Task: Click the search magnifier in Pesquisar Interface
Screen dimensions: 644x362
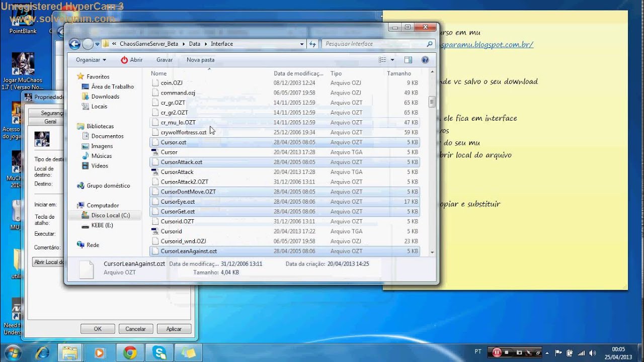Action: [x=429, y=44]
